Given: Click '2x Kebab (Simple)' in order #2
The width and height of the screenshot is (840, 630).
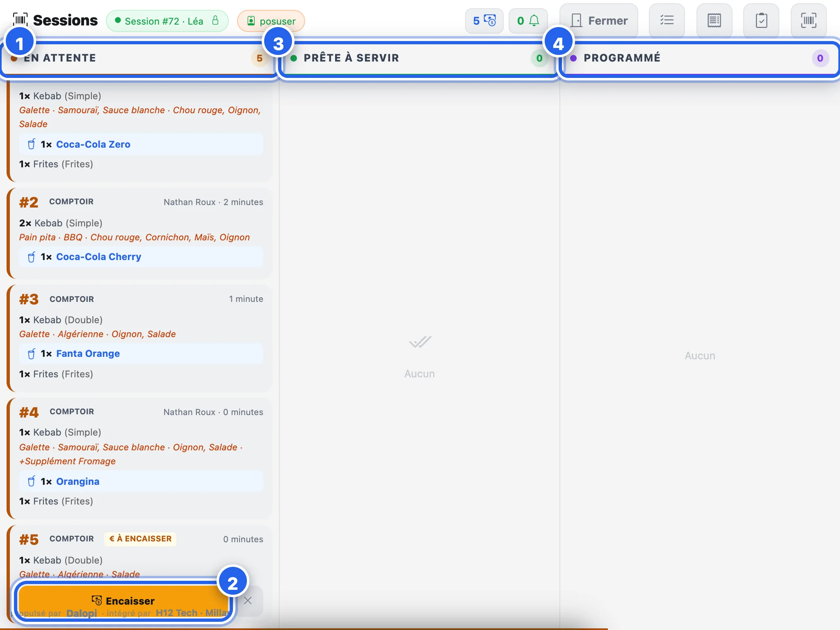Looking at the screenshot, I should 61,223.
